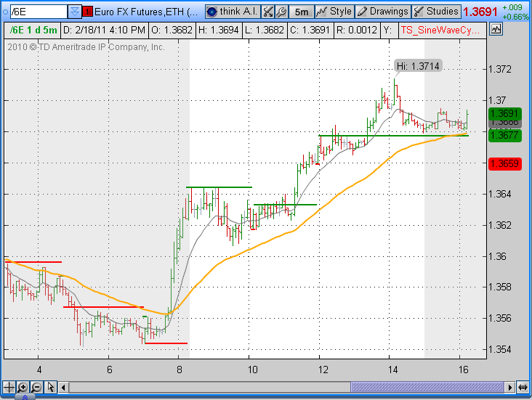Click the expand chart width icon
The width and height of the screenshot is (532, 400).
[x=523, y=387]
